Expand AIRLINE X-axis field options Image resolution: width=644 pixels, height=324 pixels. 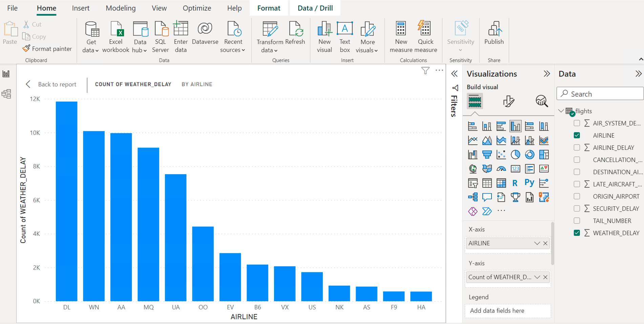(x=537, y=243)
